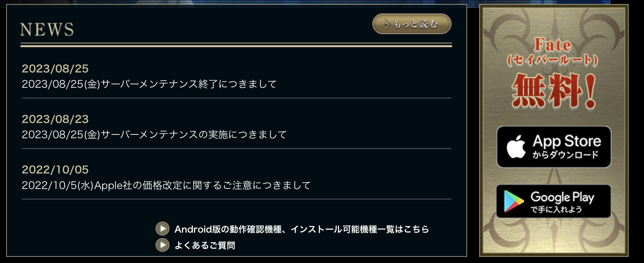Screen dimensions: 644x263
Task: Click play icon beside よくあるご質問
Action: point(162,245)
